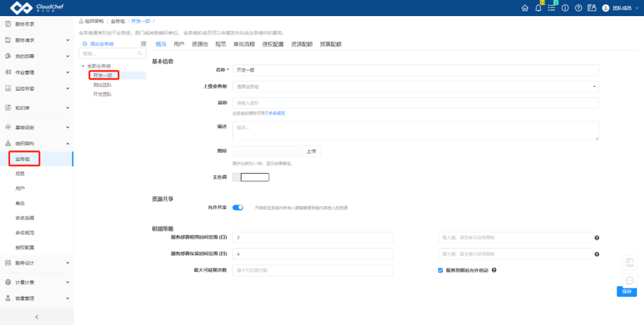This screenshot has height=325, width=644.
Task: Click the info circle icon in header
Action: coord(565,8)
